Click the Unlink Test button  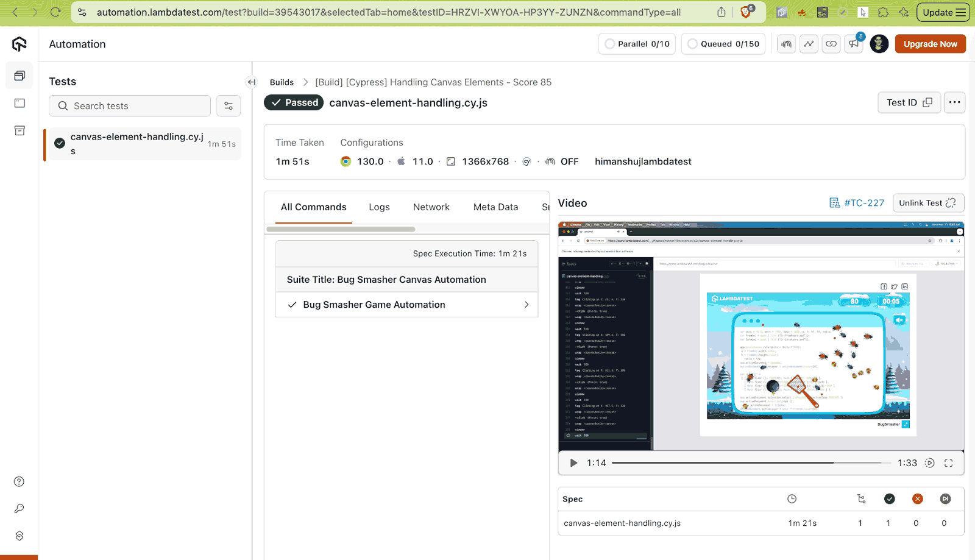(927, 202)
